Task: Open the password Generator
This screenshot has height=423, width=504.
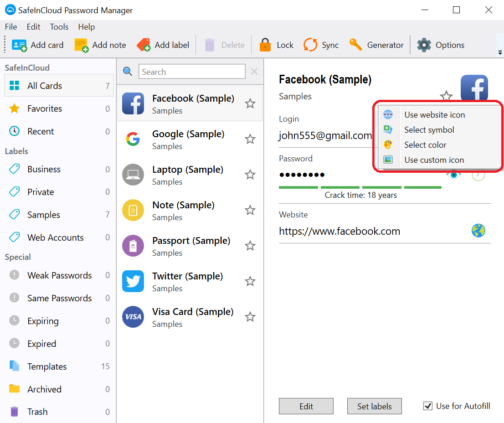Action: [376, 45]
